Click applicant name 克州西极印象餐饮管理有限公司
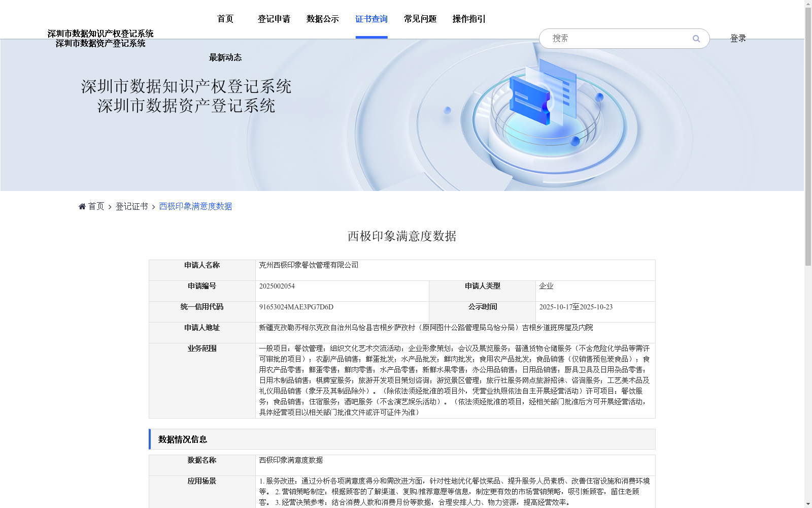Screen dimensions: 812x508 (x=309, y=265)
